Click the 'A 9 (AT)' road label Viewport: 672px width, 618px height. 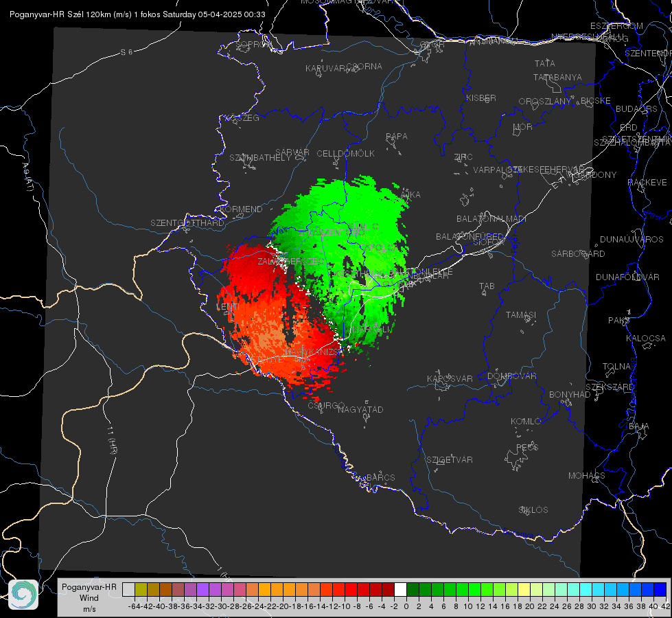(27, 176)
